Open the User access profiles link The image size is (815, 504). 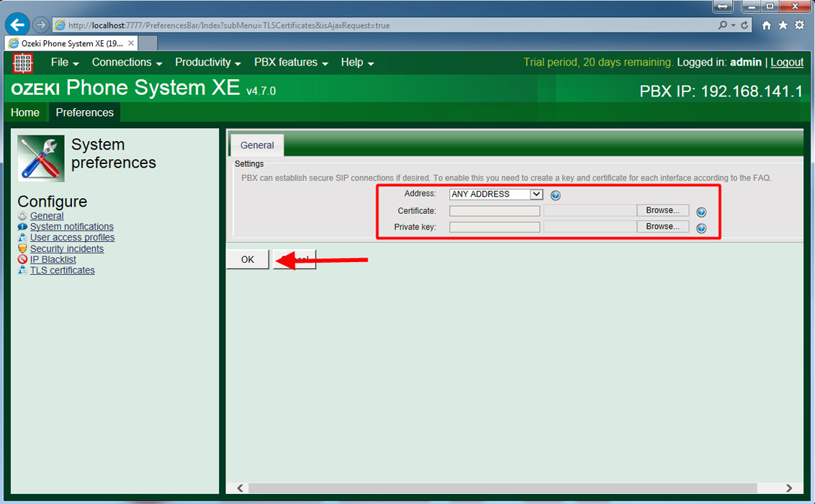pyautogui.click(x=72, y=238)
